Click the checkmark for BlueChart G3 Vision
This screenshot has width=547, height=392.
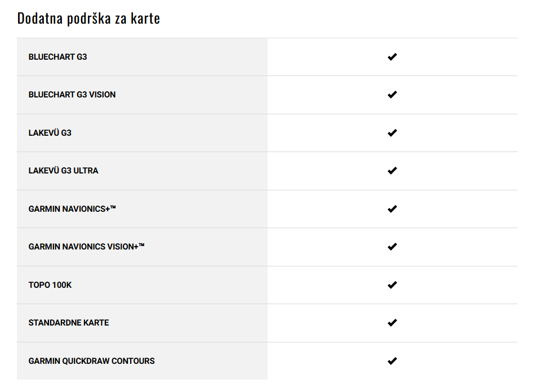[392, 95]
